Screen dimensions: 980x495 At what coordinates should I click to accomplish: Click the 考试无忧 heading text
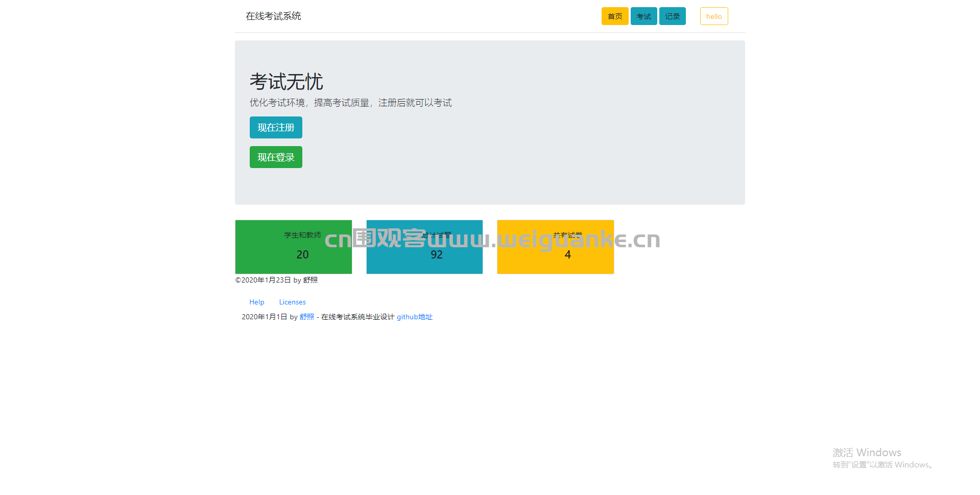(x=286, y=82)
